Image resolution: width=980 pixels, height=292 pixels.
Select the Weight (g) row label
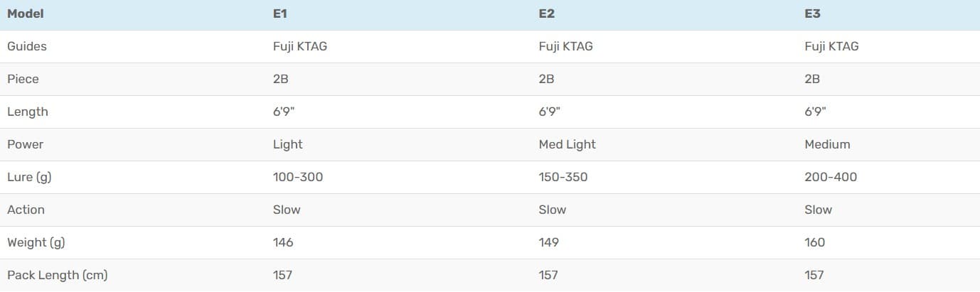pyautogui.click(x=36, y=242)
